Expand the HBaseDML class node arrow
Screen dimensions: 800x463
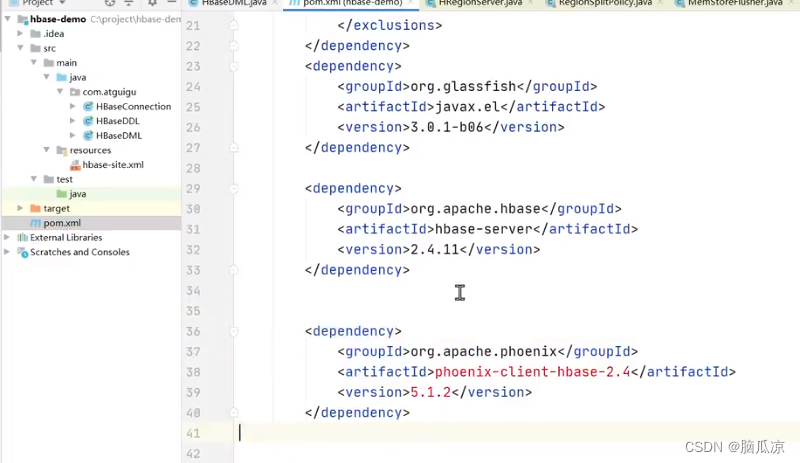click(x=73, y=135)
